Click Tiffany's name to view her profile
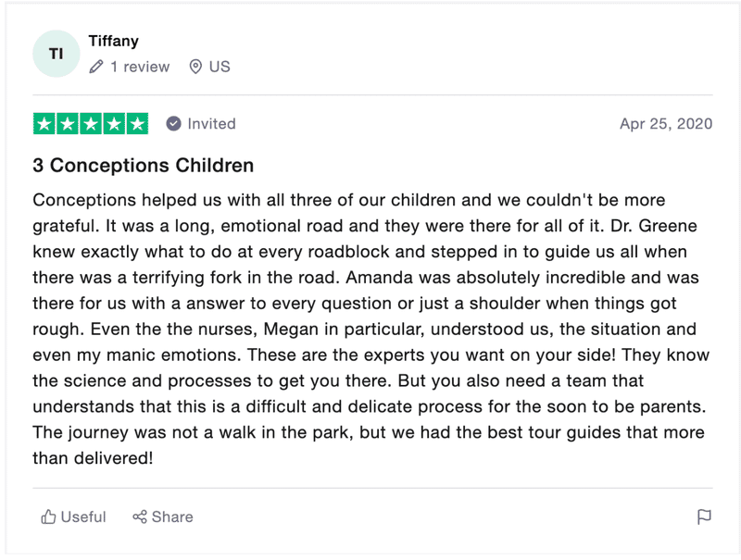Screen dimensions: 741x560 (x=114, y=41)
